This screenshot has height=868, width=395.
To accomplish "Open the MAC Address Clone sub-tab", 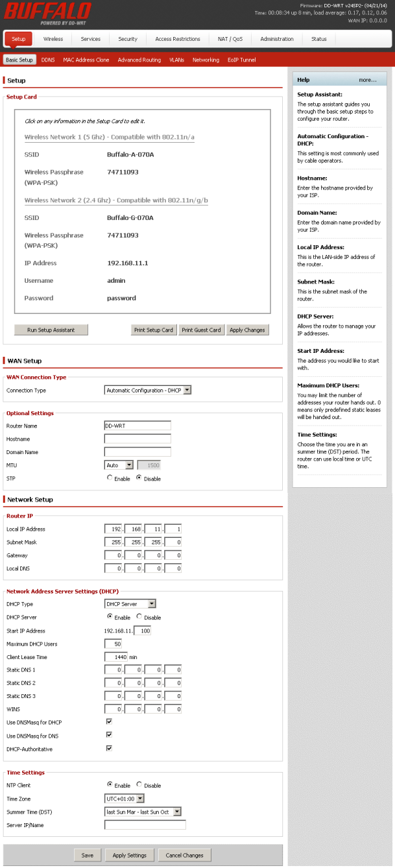I will coord(86,60).
